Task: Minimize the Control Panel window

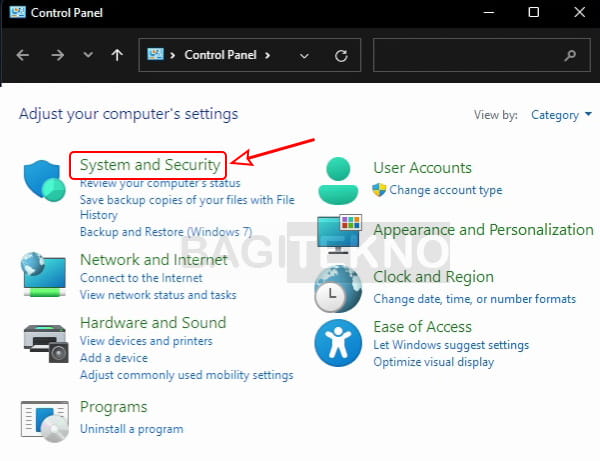Action: (x=489, y=12)
